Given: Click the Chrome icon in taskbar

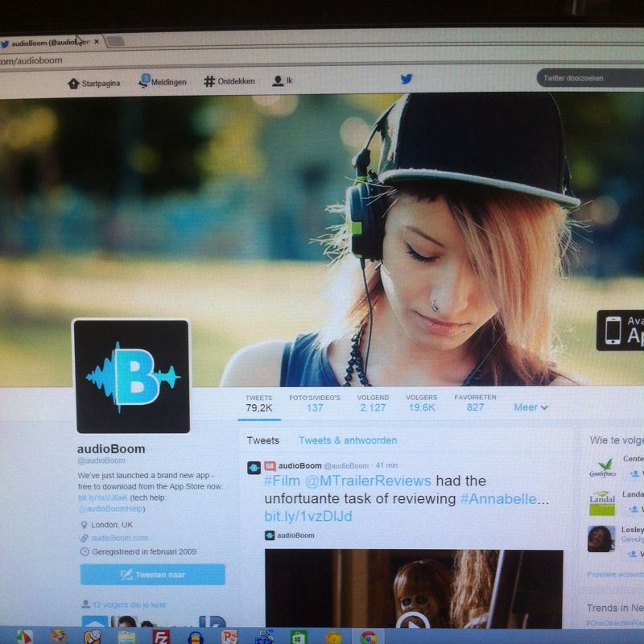Looking at the screenshot, I should pyautogui.click(x=368, y=637).
